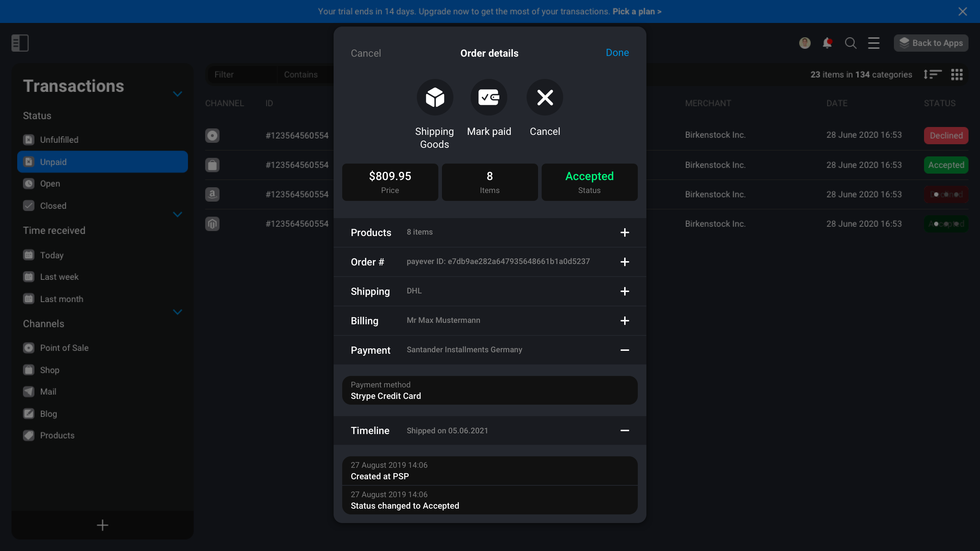Click the Shipping Goods icon
The image size is (980, 551).
(434, 98)
